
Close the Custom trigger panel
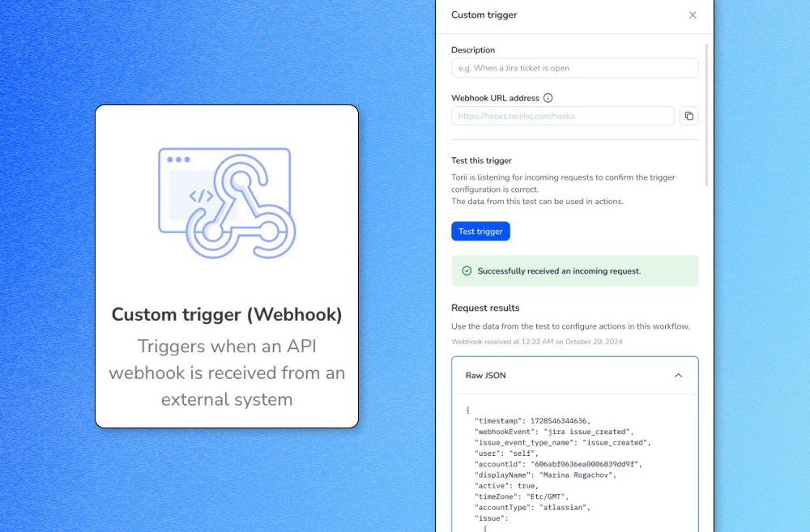tap(693, 15)
